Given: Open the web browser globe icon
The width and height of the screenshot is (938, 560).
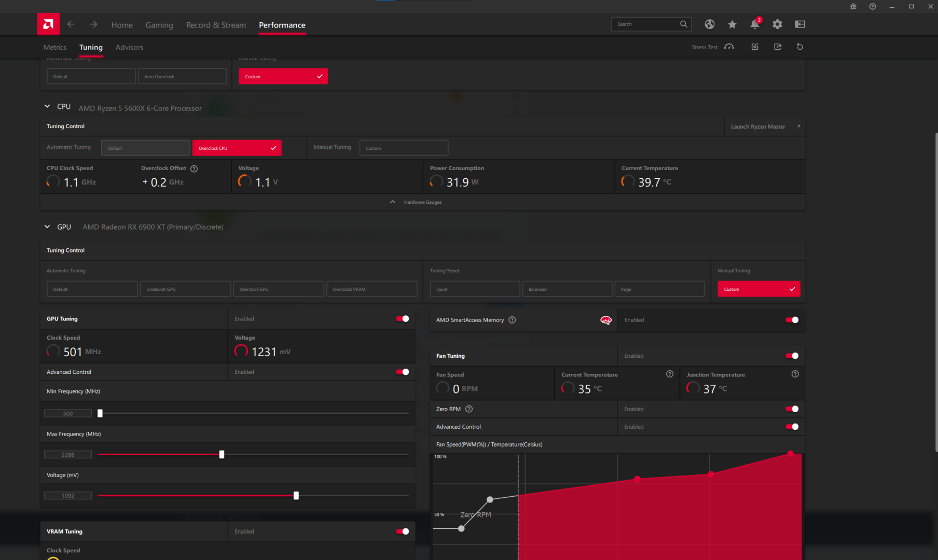Looking at the screenshot, I should click(710, 24).
